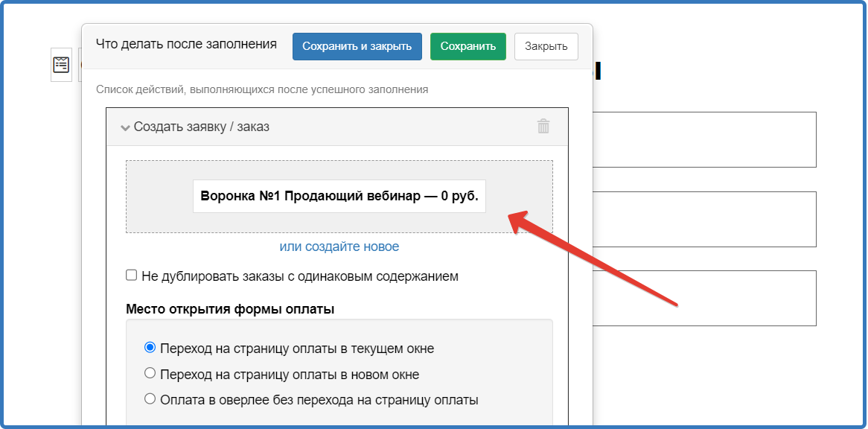Click the 'Место открытия формы оплаты' heading
The width and height of the screenshot is (868, 429).
point(230,309)
